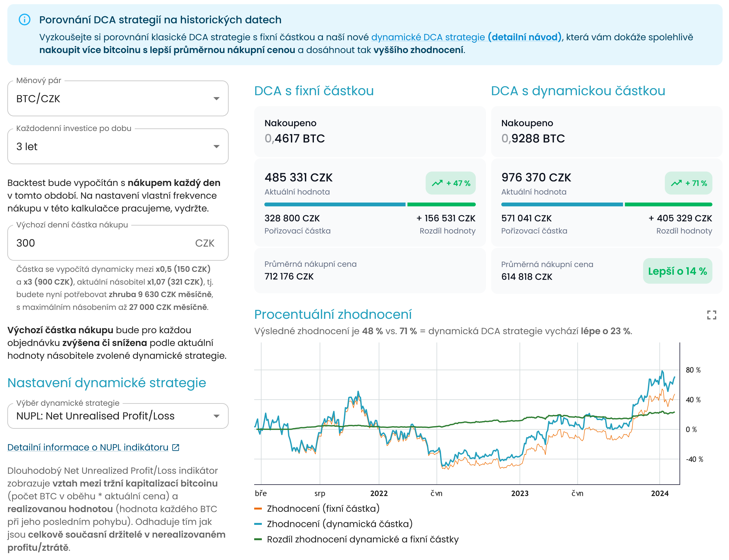
Task: Click external link icon next to NUPL info
Action: [176, 447]
